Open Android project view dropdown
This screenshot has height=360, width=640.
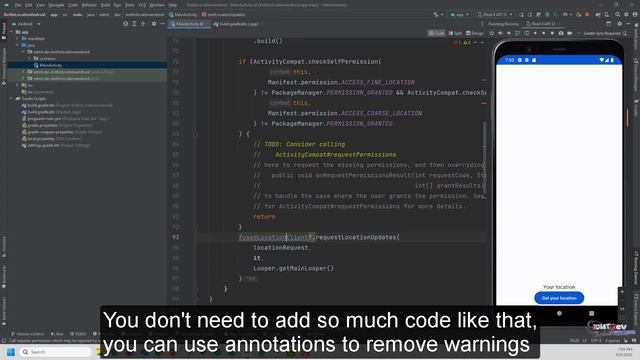[27, 24]
